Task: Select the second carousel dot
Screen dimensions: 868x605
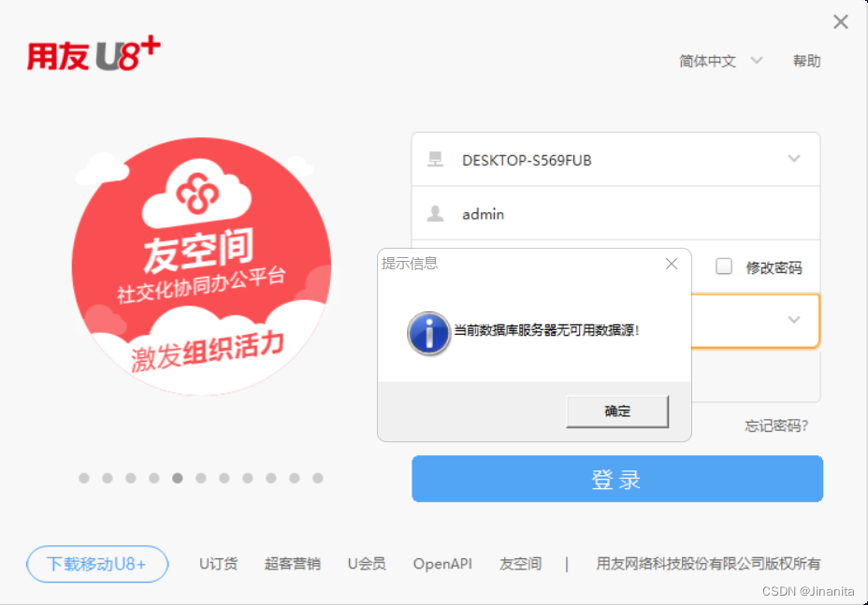Action: click(x=108, y=478)
